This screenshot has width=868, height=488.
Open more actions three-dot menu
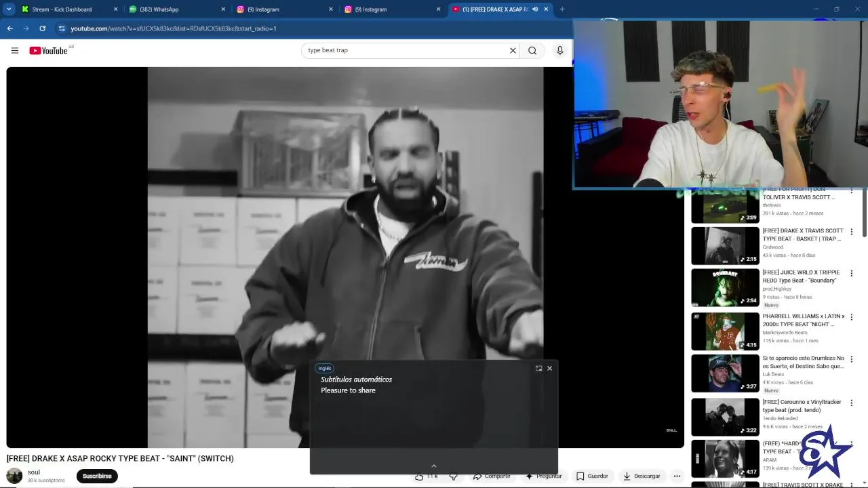(x=677, y=476)
